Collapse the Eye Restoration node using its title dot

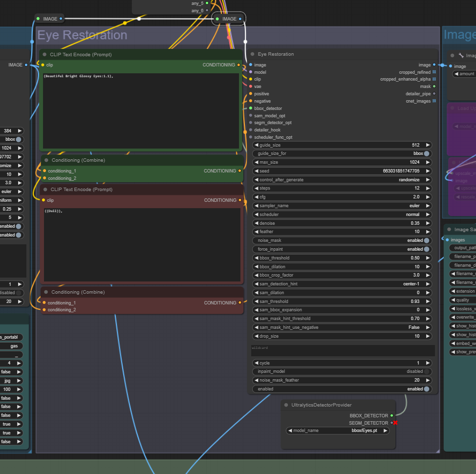(x=253, y=54)
